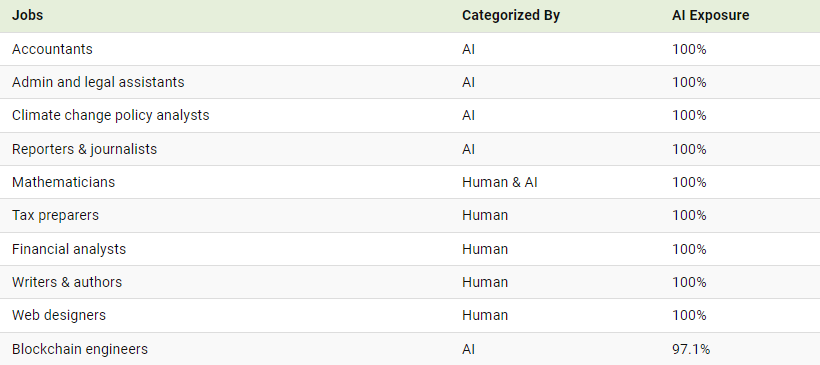Image resolution: width=820 pixels, height=365 pixels.
Task: Click AI category in Blockchain engineers row
Action: click(x=469, y=349)
